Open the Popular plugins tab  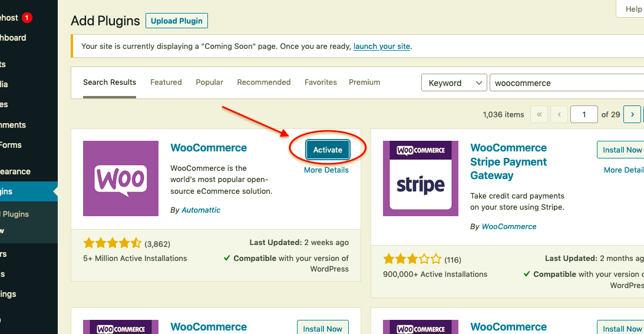[210, 82]
